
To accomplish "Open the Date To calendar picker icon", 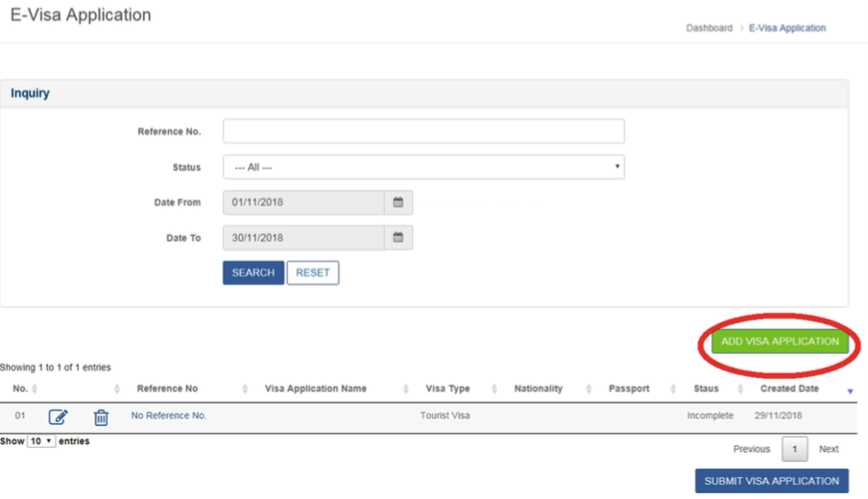I will click(398, 238).
